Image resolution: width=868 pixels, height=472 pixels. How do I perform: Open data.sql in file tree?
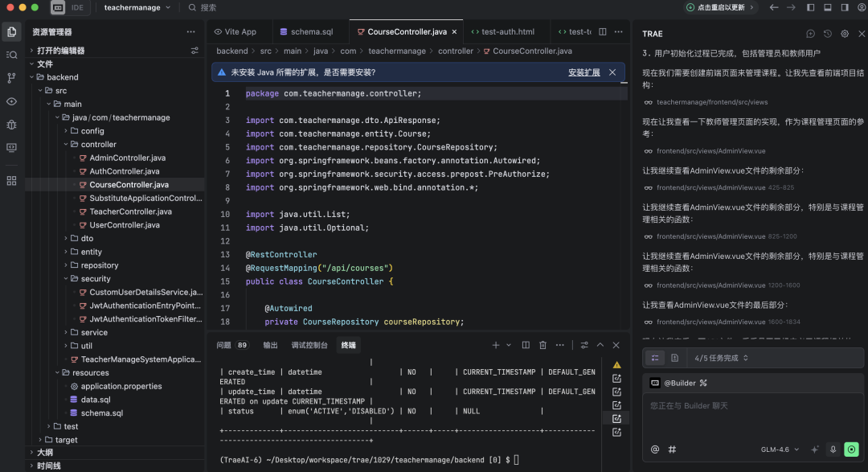tap(95, 400)
